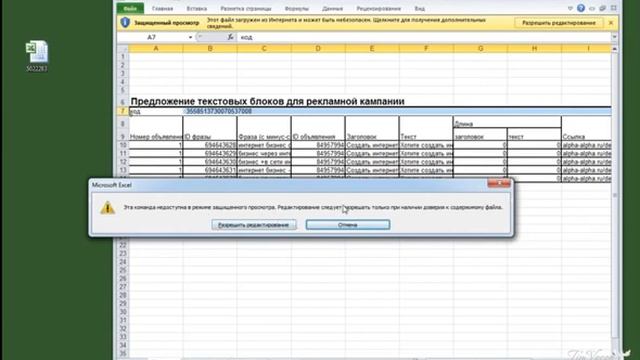
Task: Select row 1 header
Action: [122, 57]
